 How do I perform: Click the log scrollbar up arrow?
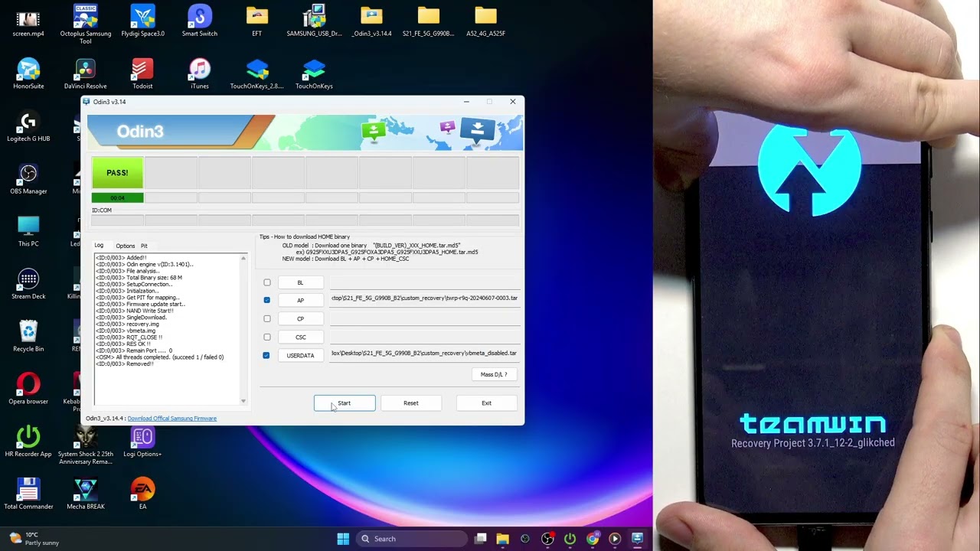click(x=243, y=258)
